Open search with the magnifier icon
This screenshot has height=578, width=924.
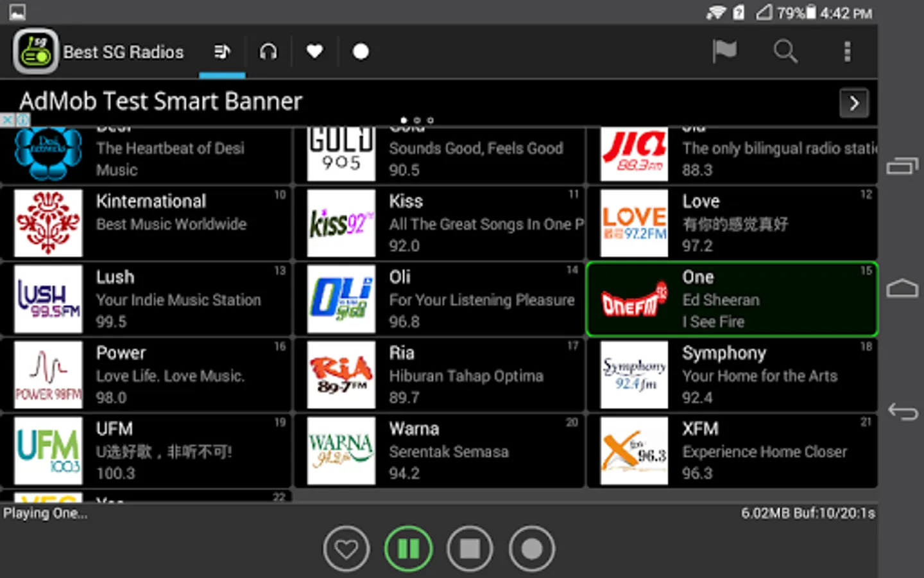pos(785,51)
